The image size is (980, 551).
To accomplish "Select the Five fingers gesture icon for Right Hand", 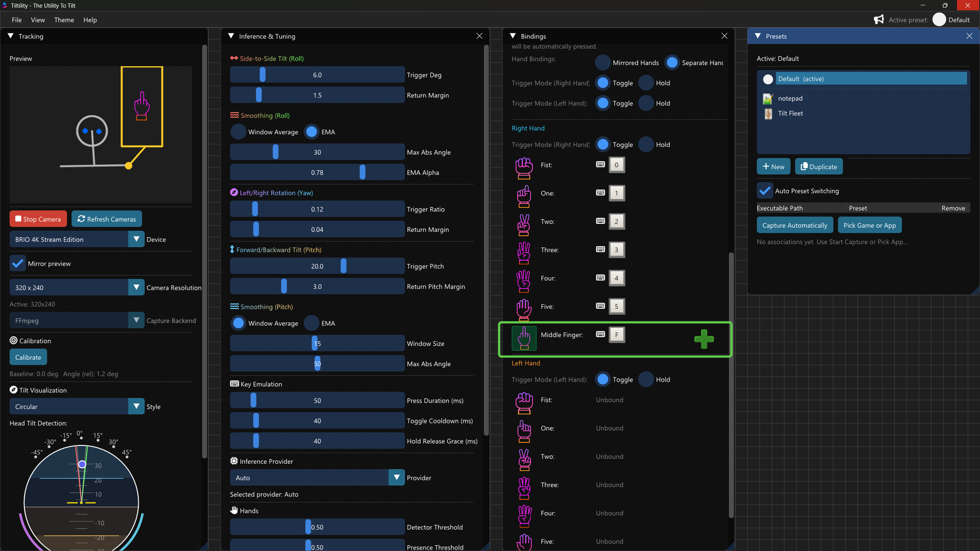I will tap(524, 310).
